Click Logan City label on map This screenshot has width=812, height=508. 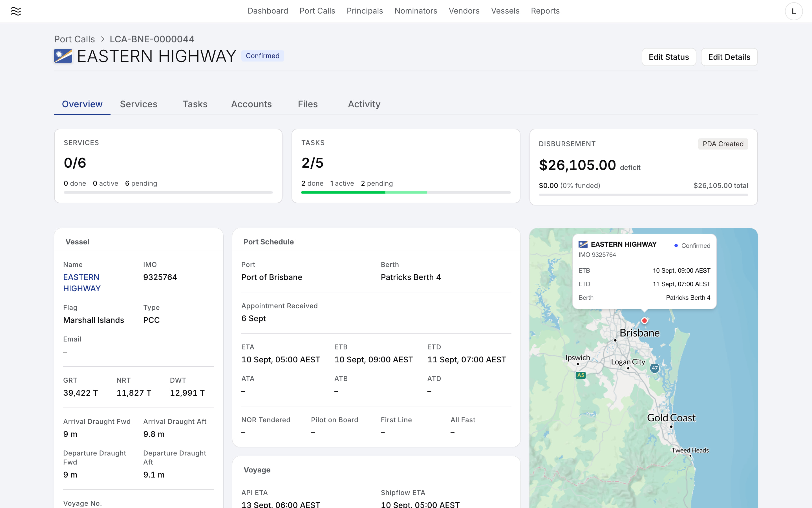tap(628, 362)
